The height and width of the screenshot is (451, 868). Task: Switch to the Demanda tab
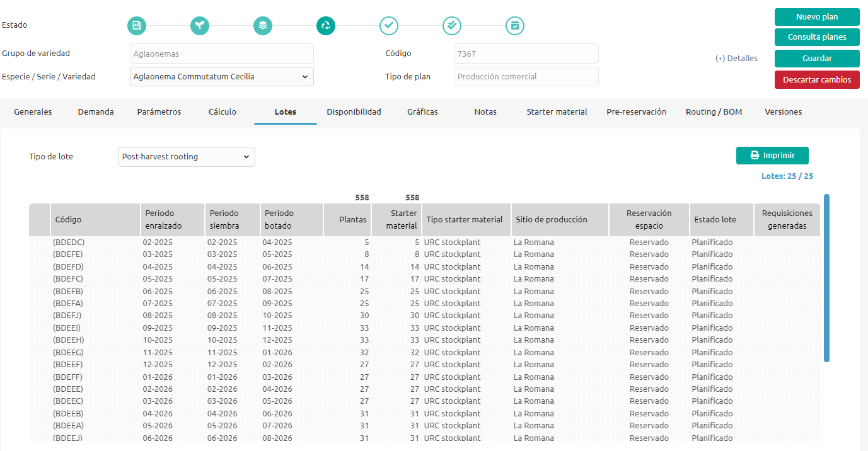click(96, 112)
